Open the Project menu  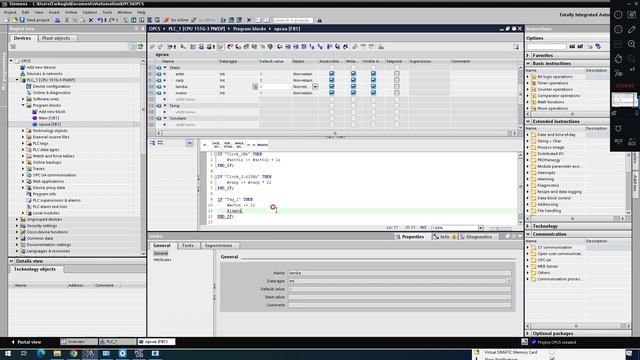[x=10, y=12]
